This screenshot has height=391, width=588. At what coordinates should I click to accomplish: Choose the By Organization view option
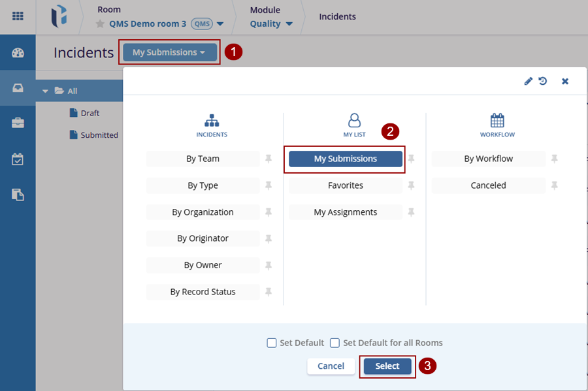(203, 212)
